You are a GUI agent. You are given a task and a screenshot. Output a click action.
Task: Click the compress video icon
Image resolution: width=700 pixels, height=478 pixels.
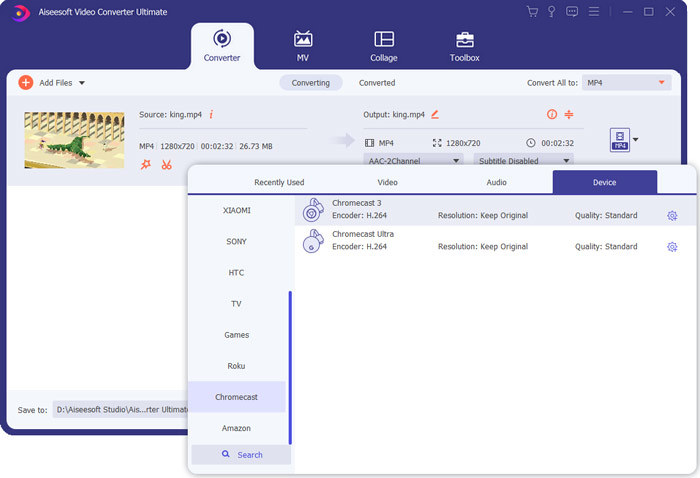coord(569,114)
